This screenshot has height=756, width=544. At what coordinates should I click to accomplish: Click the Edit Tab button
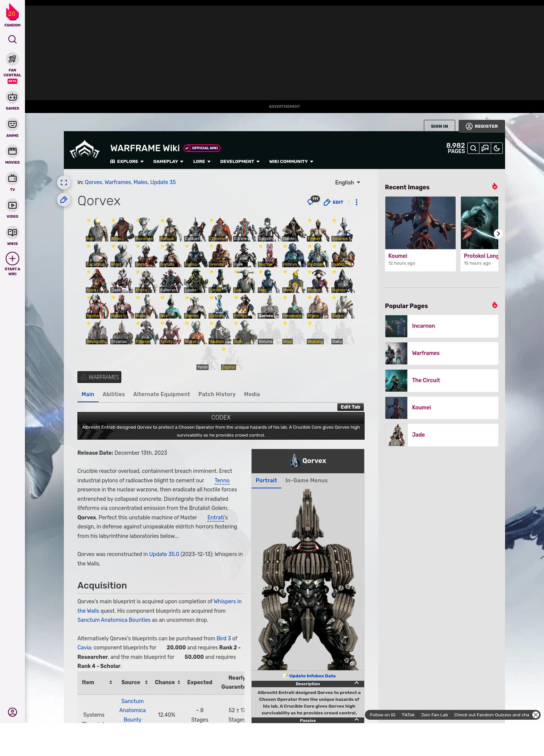click(x=351, y=407)
